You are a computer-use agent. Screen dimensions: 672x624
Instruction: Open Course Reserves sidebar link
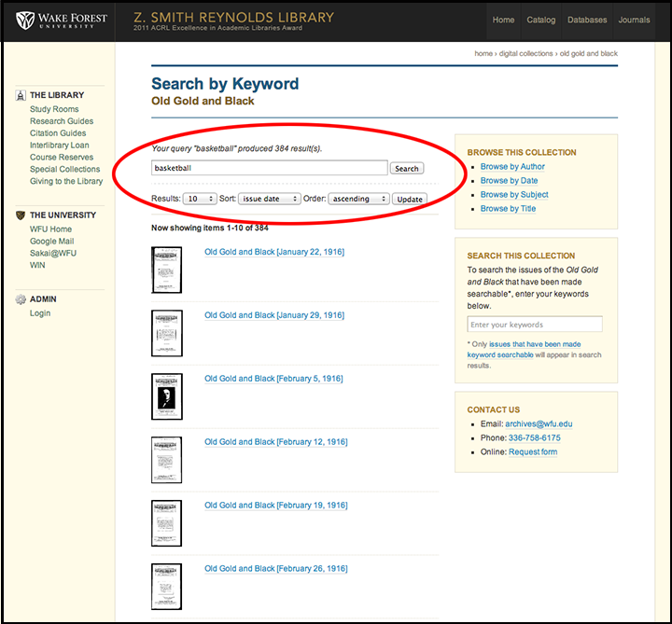62,158
